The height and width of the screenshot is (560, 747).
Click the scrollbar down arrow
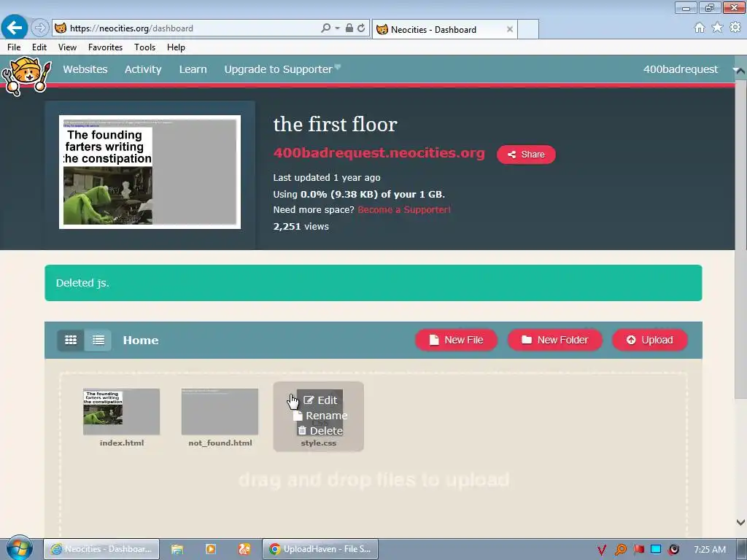741,522
